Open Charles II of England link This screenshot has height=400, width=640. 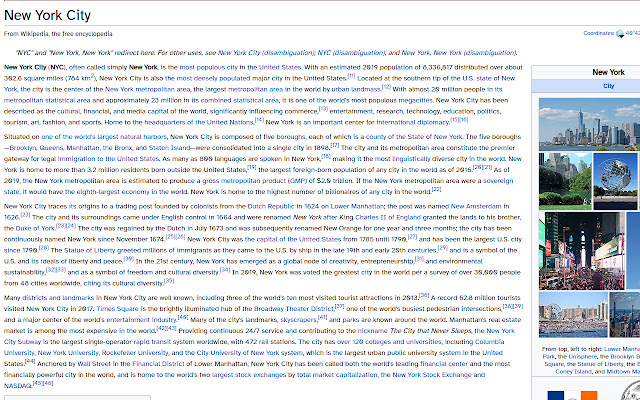388,218
